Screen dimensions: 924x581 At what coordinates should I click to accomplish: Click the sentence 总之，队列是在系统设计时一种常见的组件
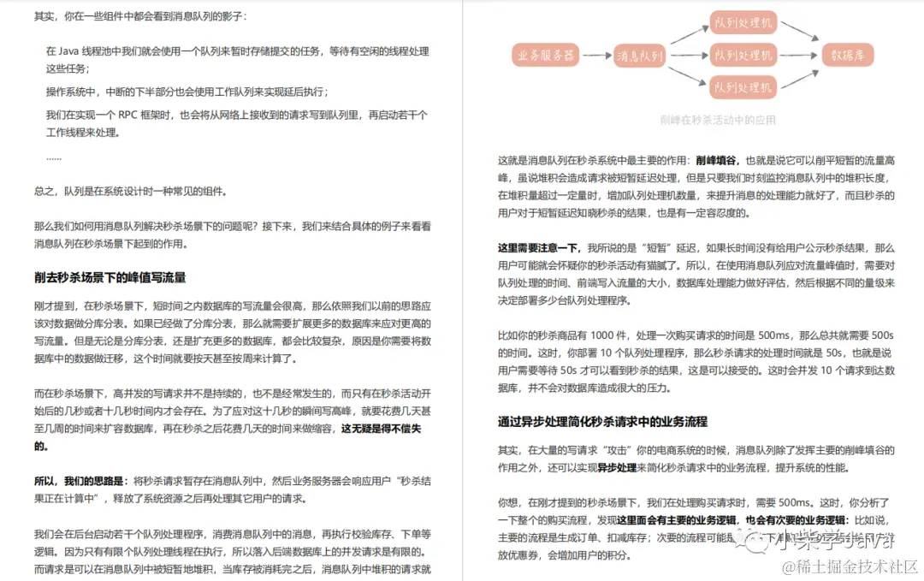coord(130,192)
